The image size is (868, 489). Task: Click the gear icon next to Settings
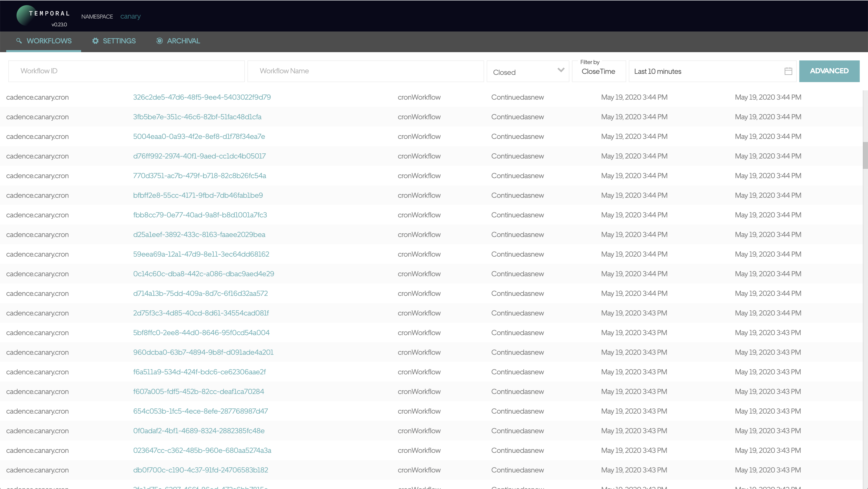pyautogui.click(x=95, y=41)
